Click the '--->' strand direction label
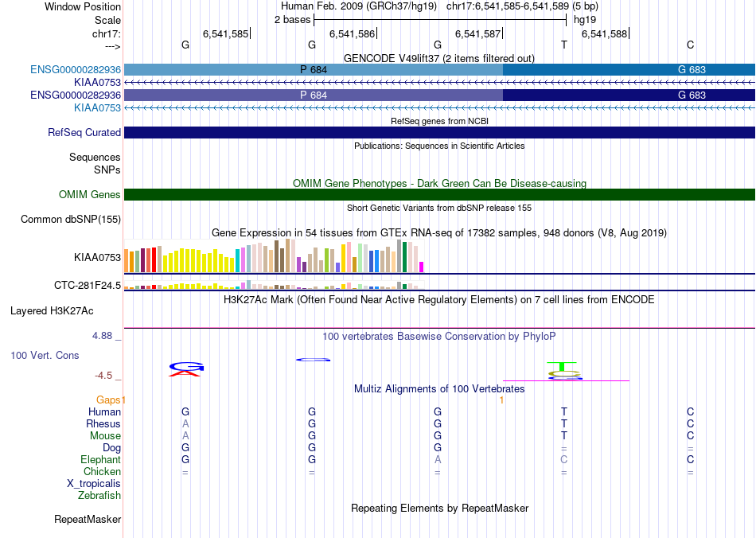 113,46
